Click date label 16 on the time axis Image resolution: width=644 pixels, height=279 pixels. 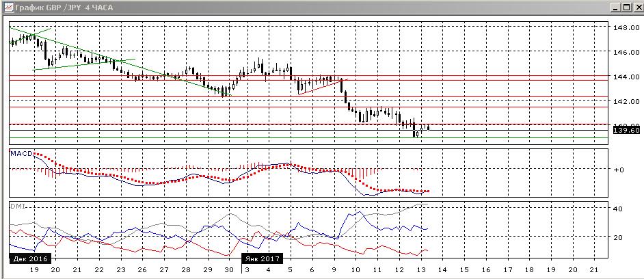[x=486, y=270]
